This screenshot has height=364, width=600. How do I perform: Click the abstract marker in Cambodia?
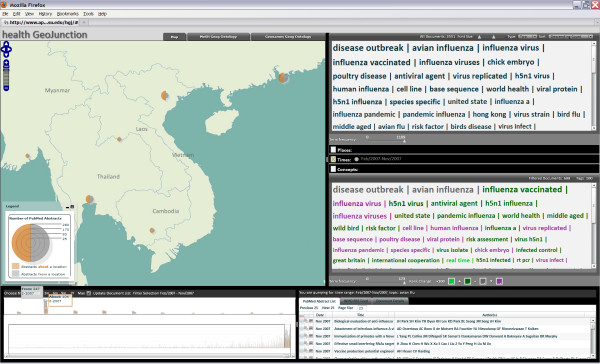point(152,230)
